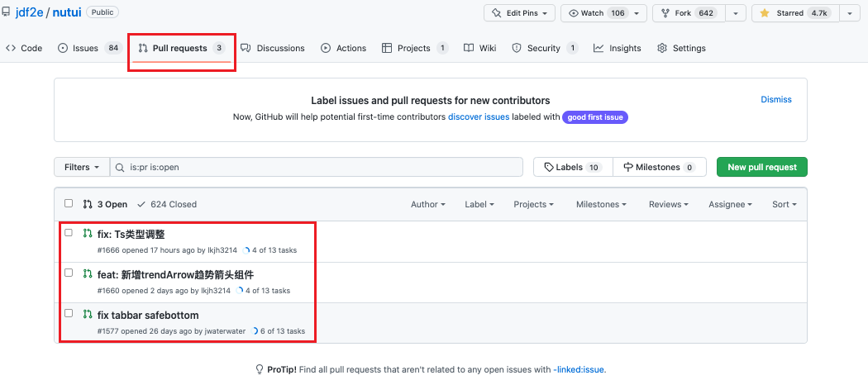This screenshot has width=868, height=380.
Task: Go to the Discussions tab
Action: pyautogui.click(x=273, y=48)
